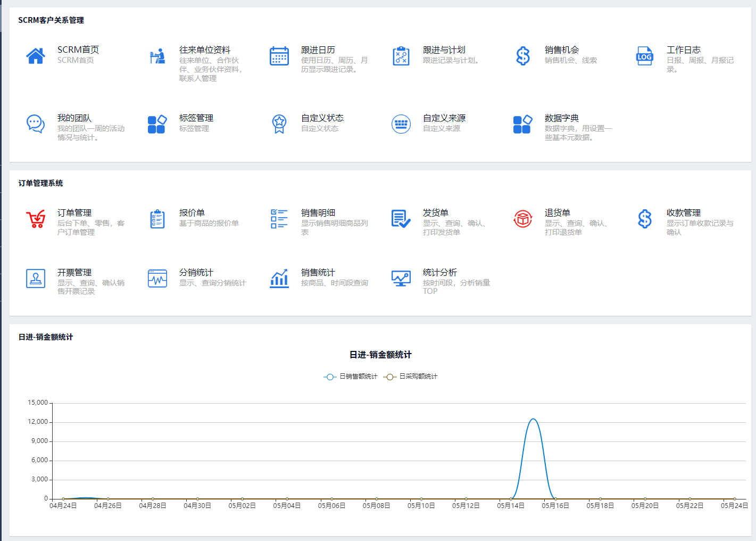Open the SCRM首页 home icon

coord(36,56)
